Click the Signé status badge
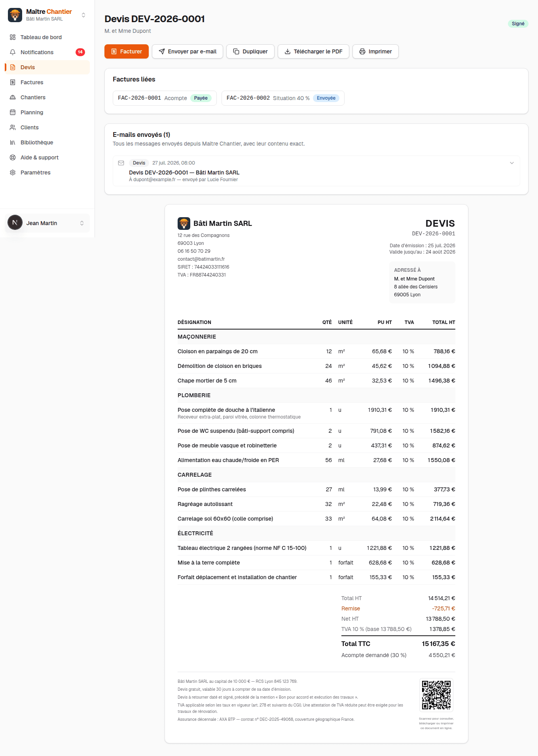 518,24
